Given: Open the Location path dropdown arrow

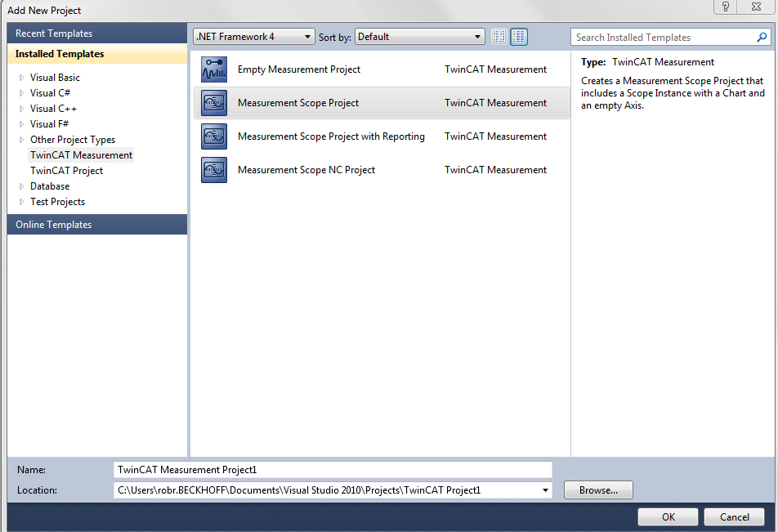Looking at the screenshot, I should point(545,490).
